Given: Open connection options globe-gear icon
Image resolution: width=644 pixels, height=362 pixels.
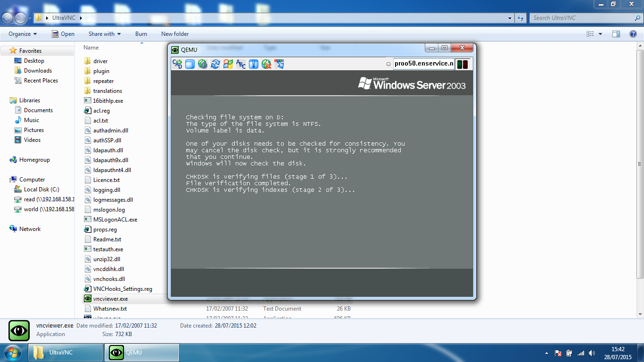Looking at the screenshot, I should click(203, 64).
